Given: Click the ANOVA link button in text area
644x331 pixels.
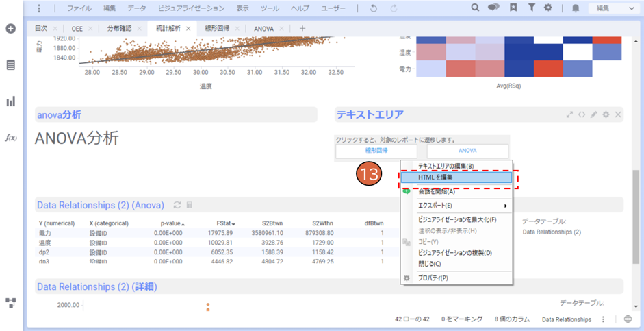Looking at the screenshot, I should point(467,151).
